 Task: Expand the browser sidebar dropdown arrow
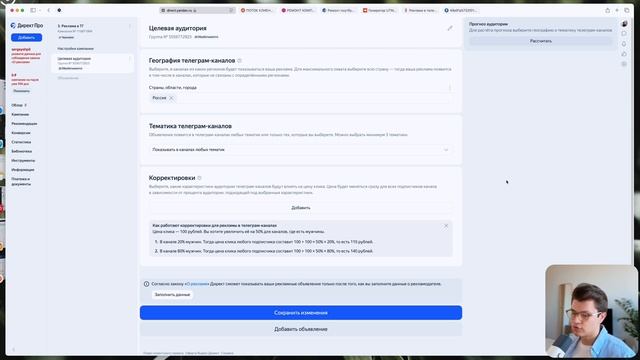(x=40, y=10)
